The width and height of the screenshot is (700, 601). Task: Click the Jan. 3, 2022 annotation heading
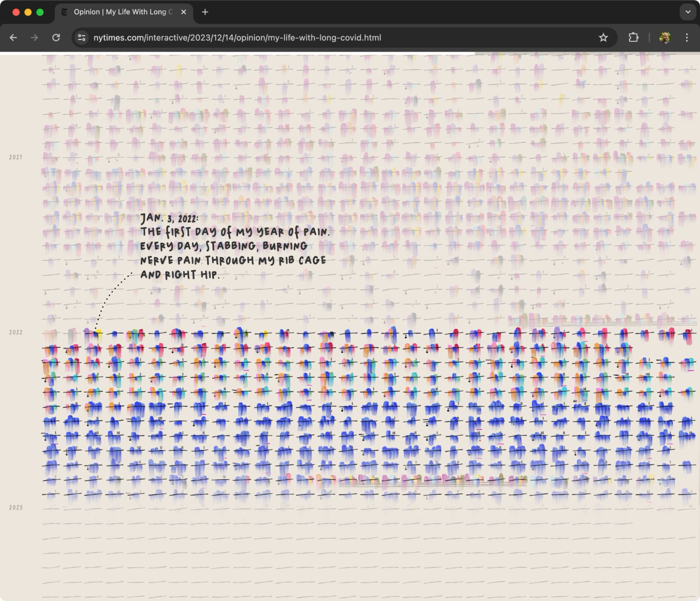(169, 219)
